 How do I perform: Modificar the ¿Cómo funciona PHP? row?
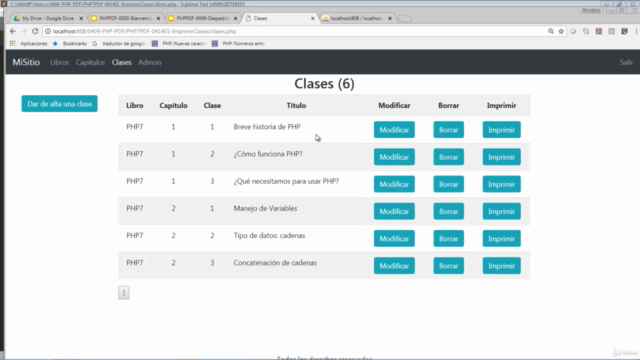point(394,157)
